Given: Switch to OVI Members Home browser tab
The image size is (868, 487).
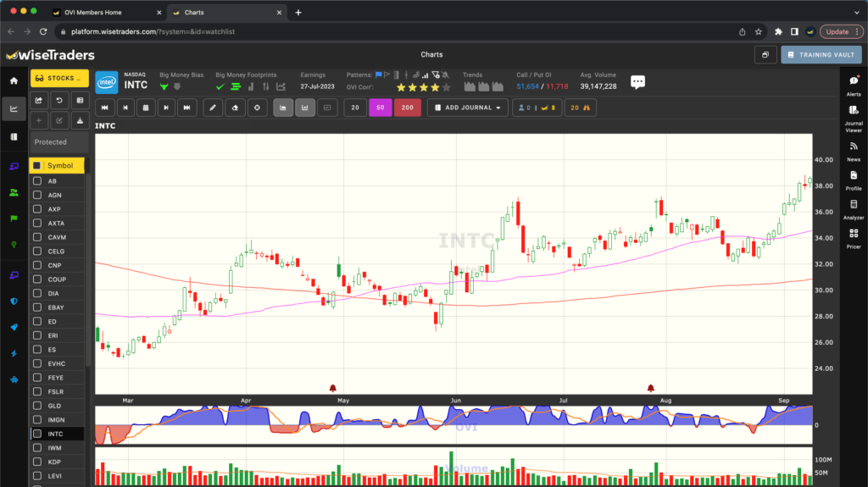Looking at the screenshot, I should click(106, 12).
